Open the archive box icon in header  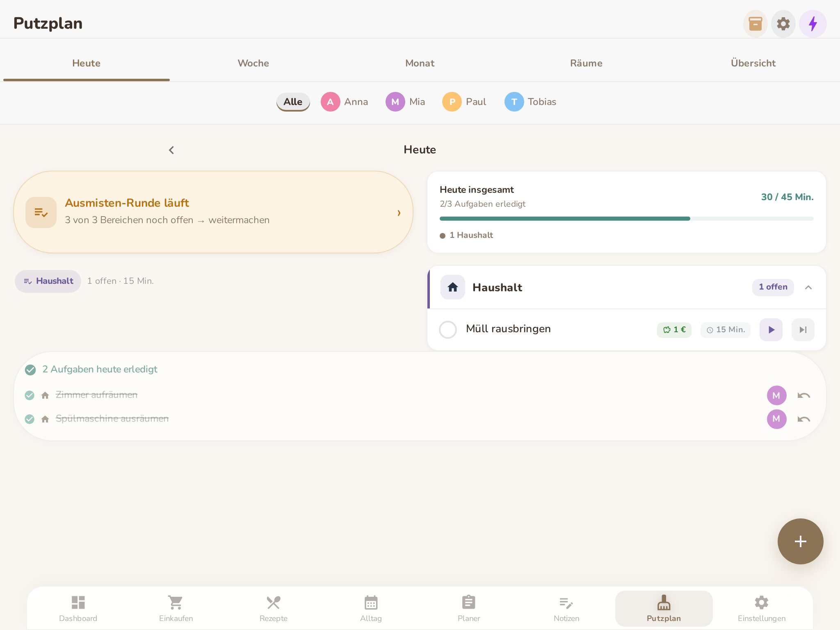pyautogui.click(x=755, y=24)
